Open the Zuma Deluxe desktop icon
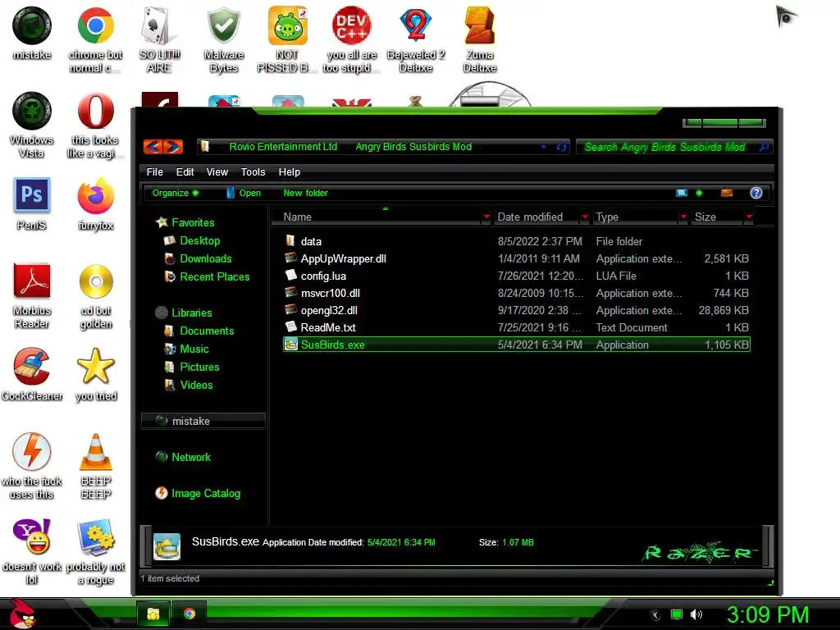The height and width of the screenshot is (630, 840). (479, 25)
